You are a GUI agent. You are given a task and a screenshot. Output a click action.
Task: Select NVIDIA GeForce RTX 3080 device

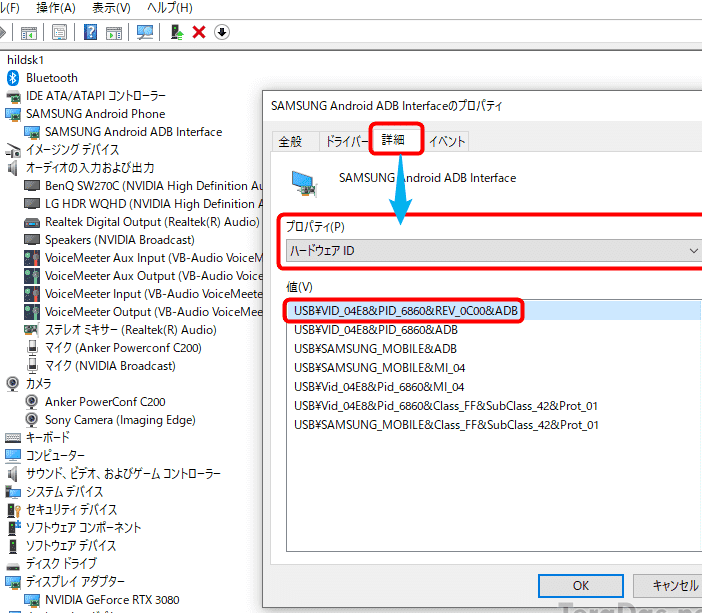[x=112, y=600]
